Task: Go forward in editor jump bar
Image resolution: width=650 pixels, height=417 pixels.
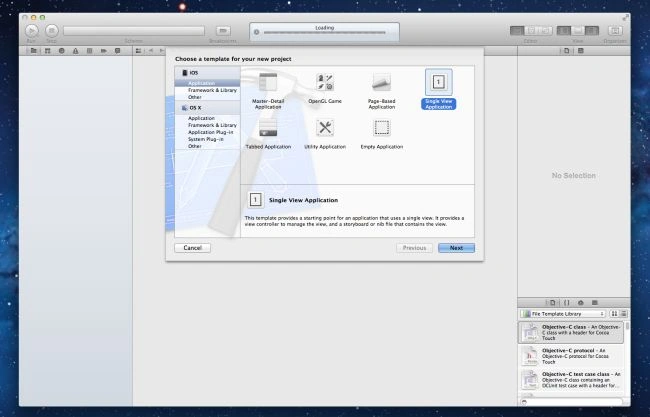Action: point(162,51)
